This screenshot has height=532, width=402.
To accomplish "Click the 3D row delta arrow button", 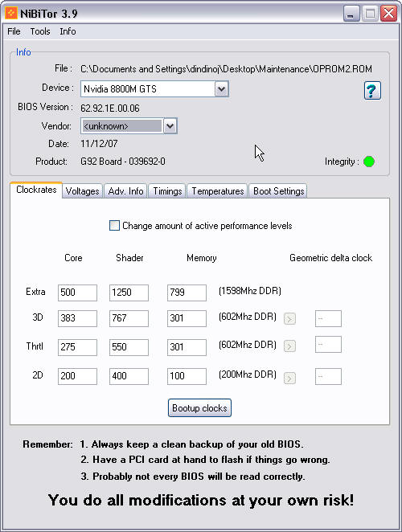I will click(x=289, y=318).
